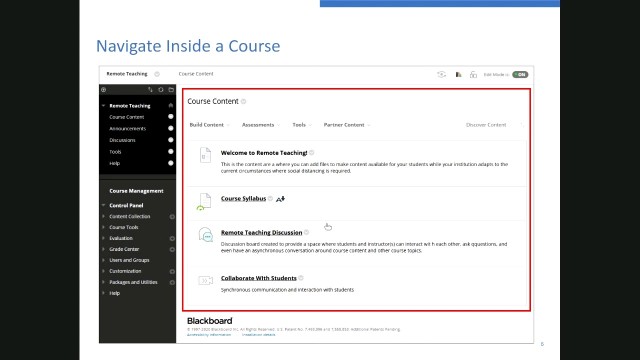Click arrow icon next to Content Collection
Image resolution: width=640 pixels, height=360 pixels.
(172, 217)
